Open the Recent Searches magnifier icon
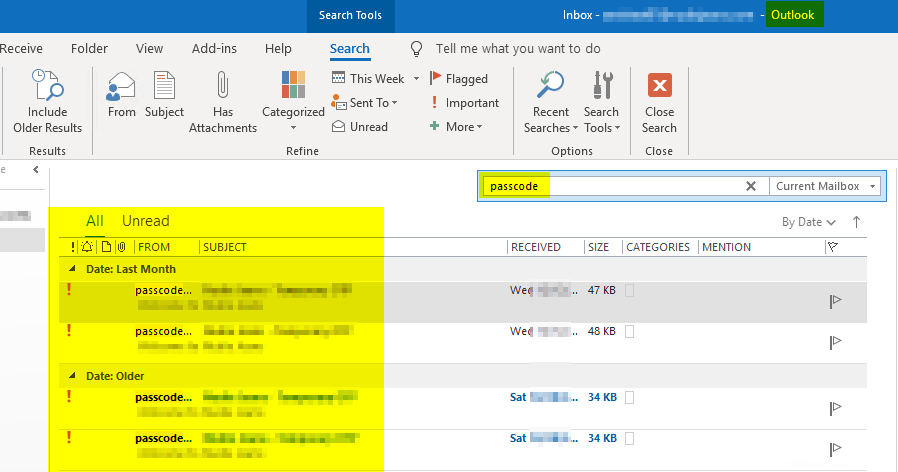The height and width of the screenshot is (472, 898). click(x=550, y=88)
